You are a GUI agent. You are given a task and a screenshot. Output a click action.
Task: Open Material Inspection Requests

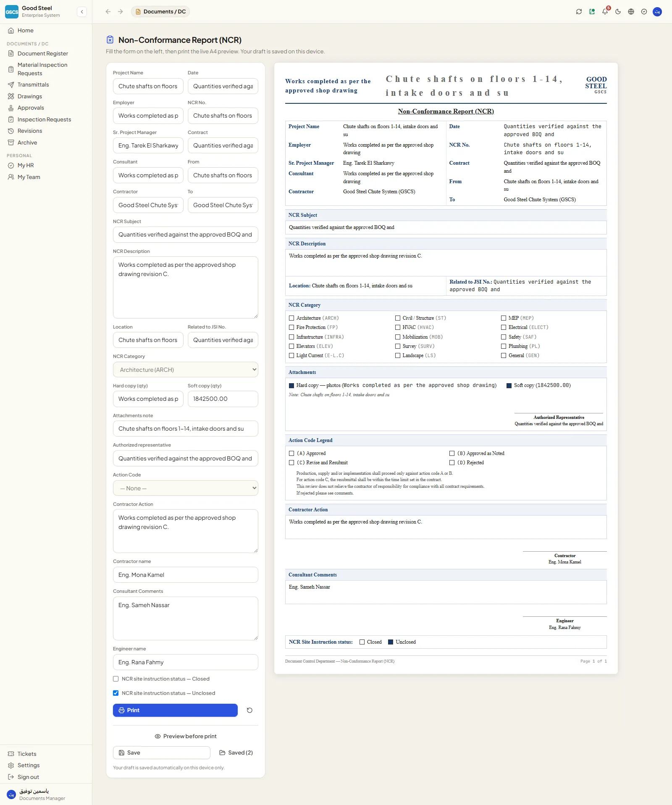[46, 69]
